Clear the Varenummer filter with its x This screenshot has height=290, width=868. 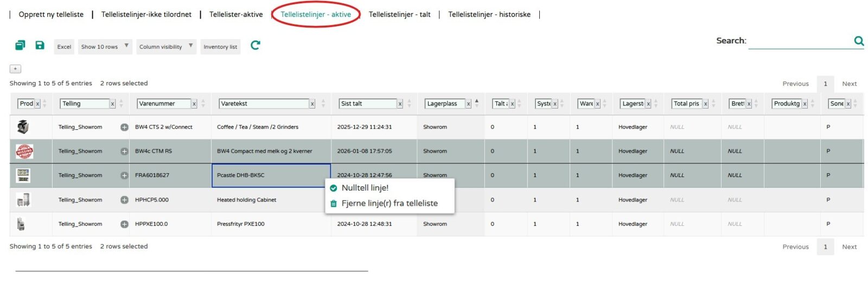click(x=194, y=104)
